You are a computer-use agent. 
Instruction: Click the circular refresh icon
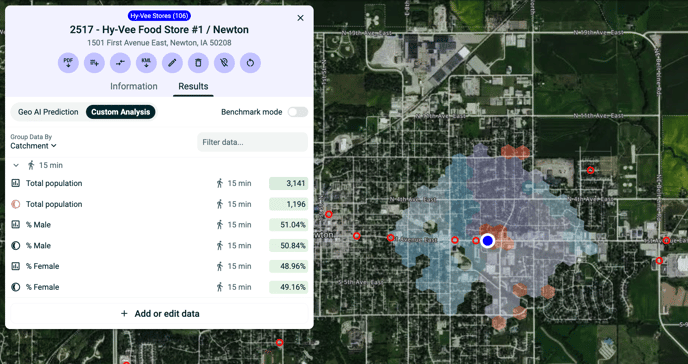tap(251, 63)
